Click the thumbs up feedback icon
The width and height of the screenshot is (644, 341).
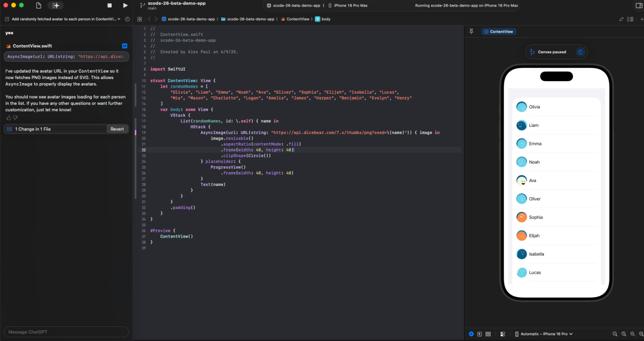tap(9, 118)
